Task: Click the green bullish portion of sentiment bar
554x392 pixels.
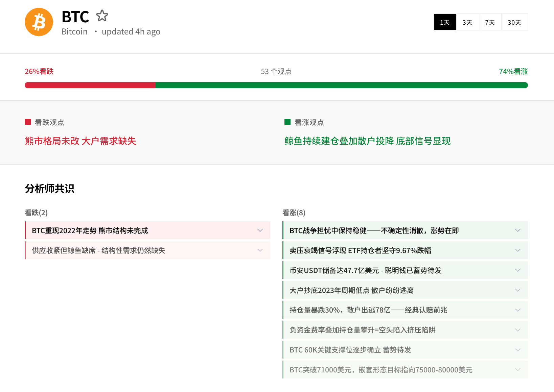Action: [x=341, y=85]
